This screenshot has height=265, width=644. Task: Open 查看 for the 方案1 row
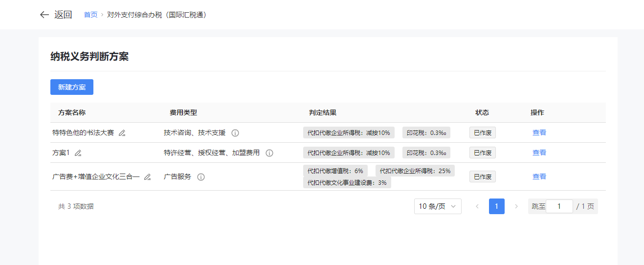click(539, 153)
